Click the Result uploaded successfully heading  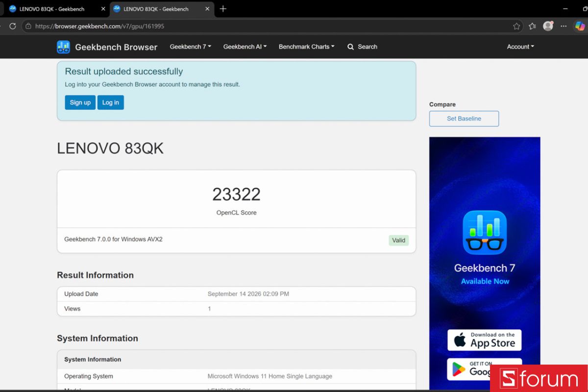[x=124, y=72]
